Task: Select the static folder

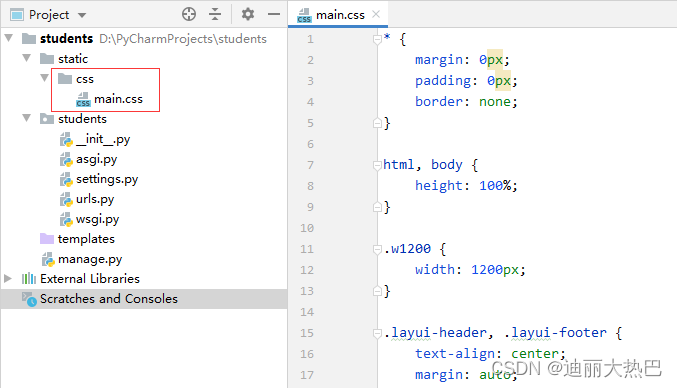Action: [73, 59]
